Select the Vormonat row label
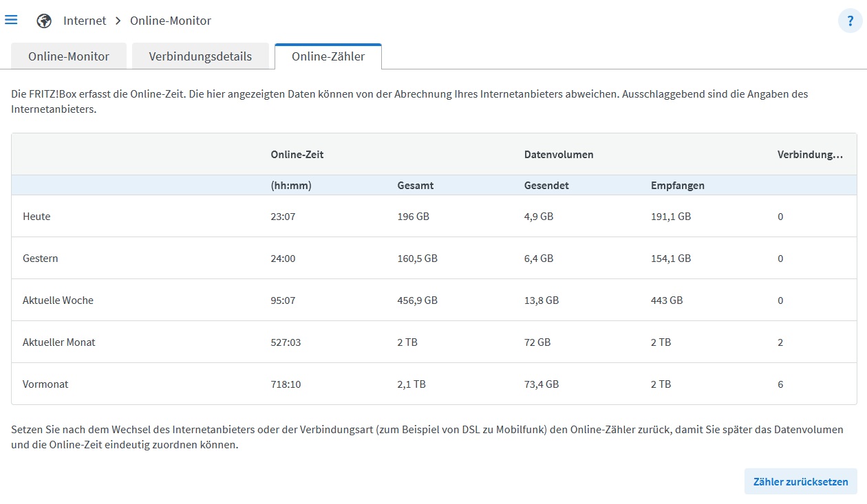The width and height of the screenshot is (867, 504). pos(45,384)
